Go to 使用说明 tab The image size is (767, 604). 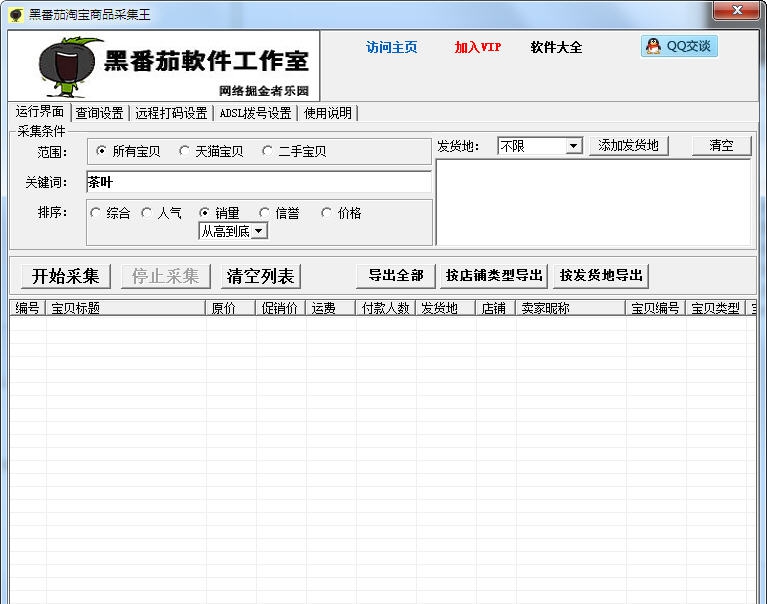[328, 113]
